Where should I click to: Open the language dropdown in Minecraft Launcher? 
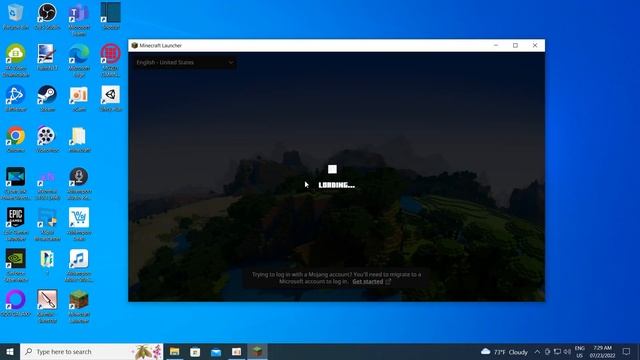click(x=185, y=62)
